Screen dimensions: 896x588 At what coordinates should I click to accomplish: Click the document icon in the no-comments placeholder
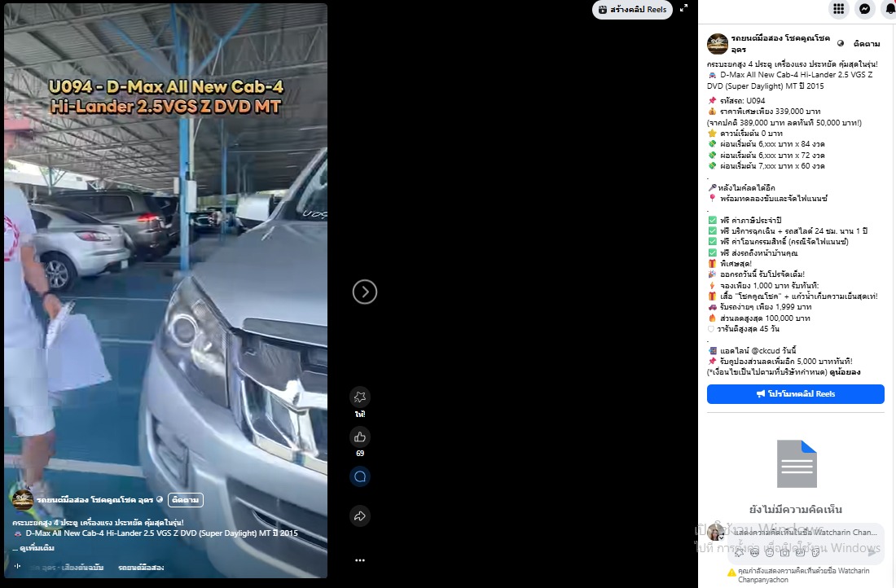click(797, 463)
